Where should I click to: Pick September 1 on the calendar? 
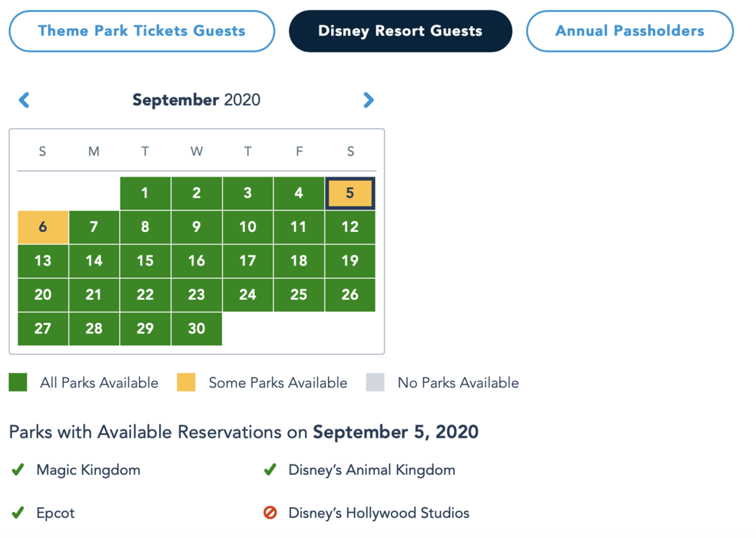[145, 193]
